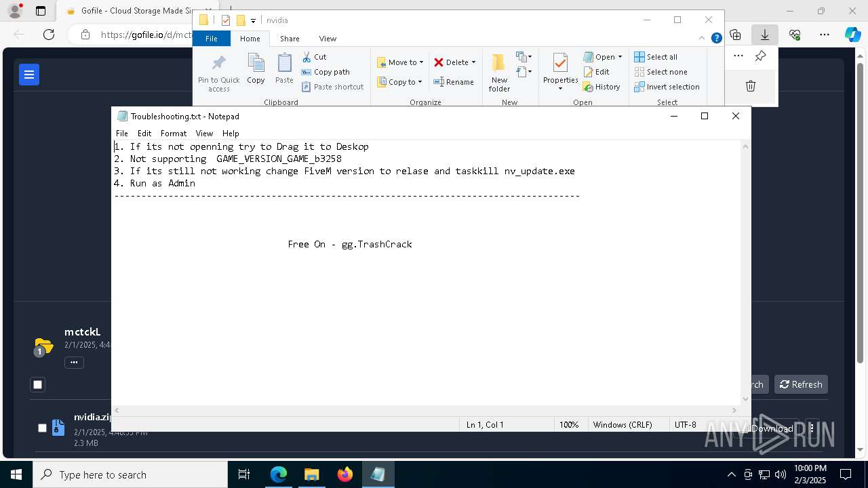
Task: Open Edge Settings and more menu
Action: (x=824, y=35)
